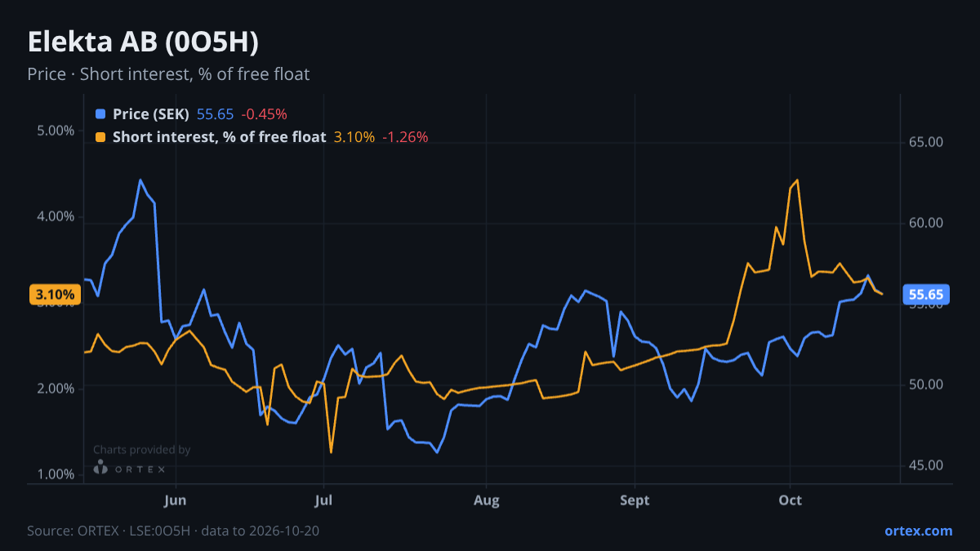Viewport: 980px width, 551px height.
Task: Select the orange 3.10% badge on left axis
Action: (55, 295)
